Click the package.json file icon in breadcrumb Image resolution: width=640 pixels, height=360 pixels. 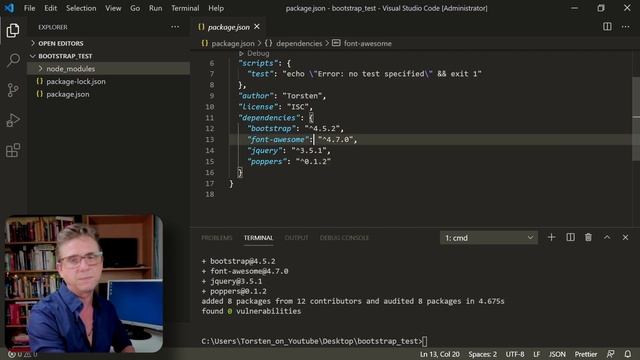(x=204, y=43)
